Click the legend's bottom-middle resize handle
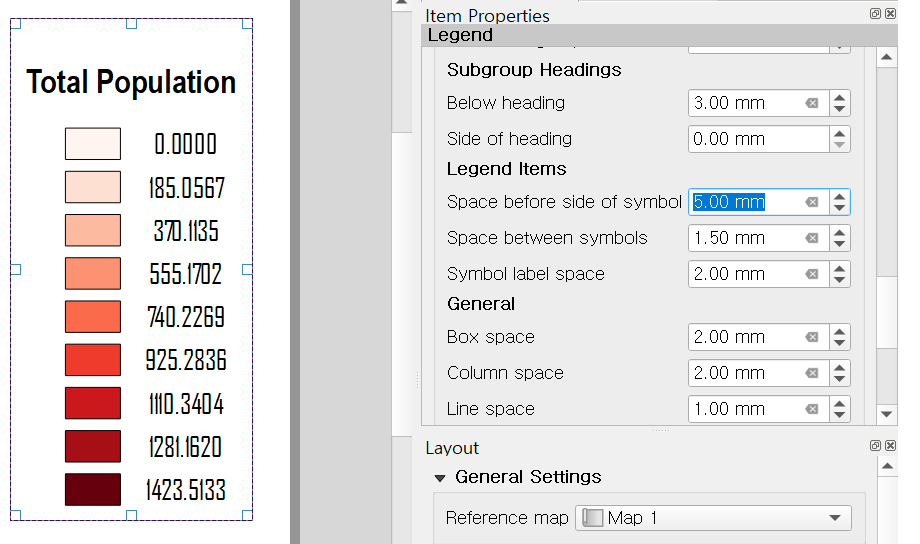 pyautogui.click(x=131, y=515)
